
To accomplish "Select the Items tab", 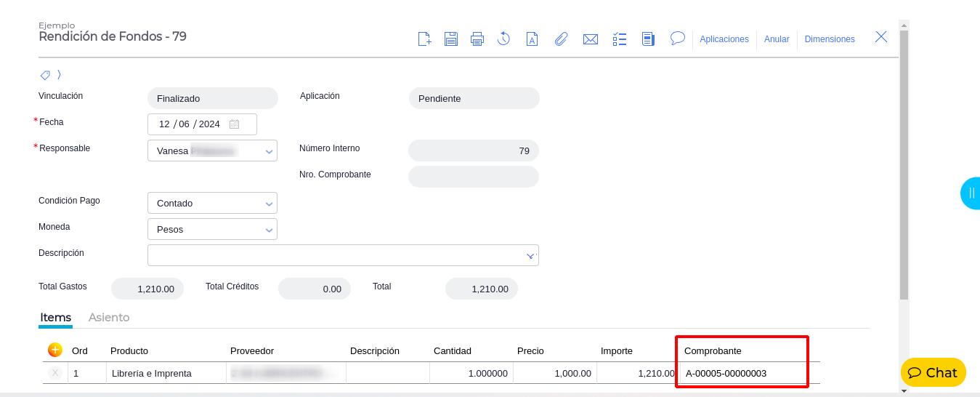I will (56, 318).
